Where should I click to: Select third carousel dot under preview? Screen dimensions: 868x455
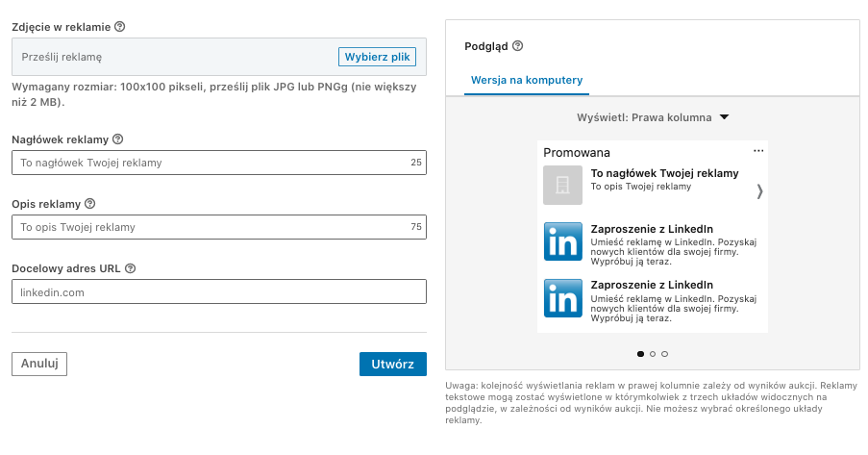(664, 354)
